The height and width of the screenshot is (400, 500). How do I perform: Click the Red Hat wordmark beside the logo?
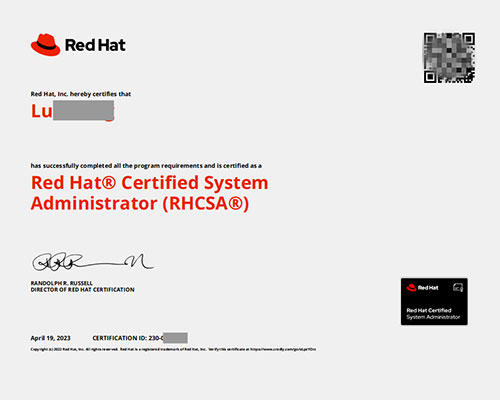pyautogui.click(x=95, y=45)
